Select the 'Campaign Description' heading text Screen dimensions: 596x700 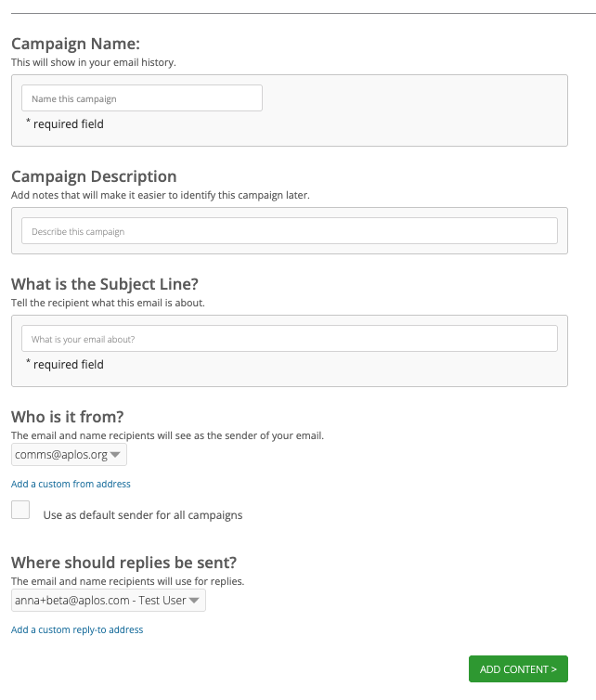(x=94, y=176)
